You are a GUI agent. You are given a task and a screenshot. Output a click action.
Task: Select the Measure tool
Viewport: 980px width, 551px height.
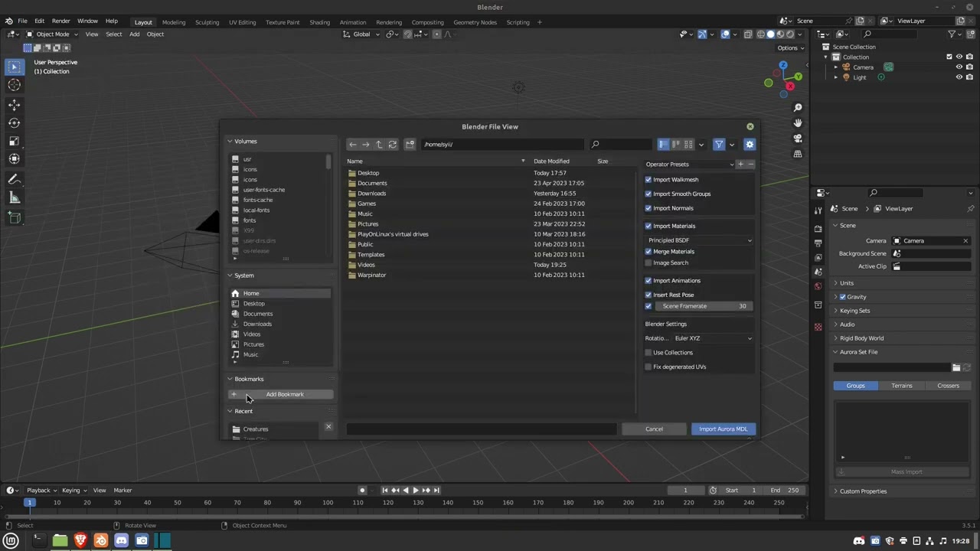(x=15, y=198)
